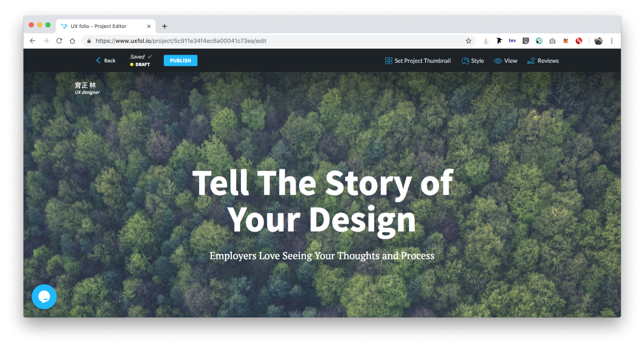Open the MetaMask fox extension
The width and height of the screenshot is (644, 348).
coord(566,41)
